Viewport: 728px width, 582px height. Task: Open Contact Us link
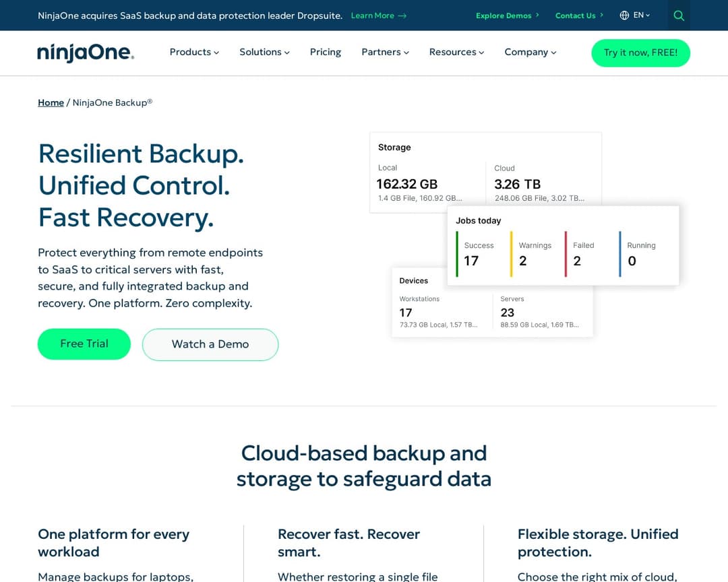click(x=579, y=15)
